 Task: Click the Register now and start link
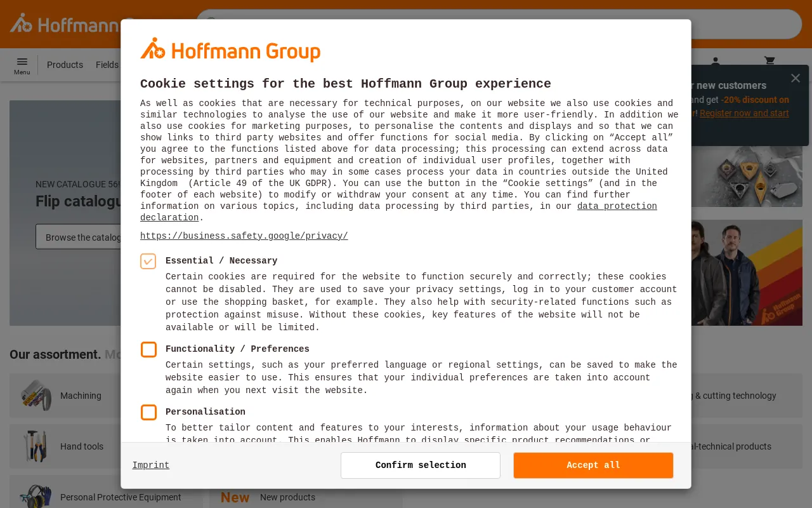coord(744,113)
